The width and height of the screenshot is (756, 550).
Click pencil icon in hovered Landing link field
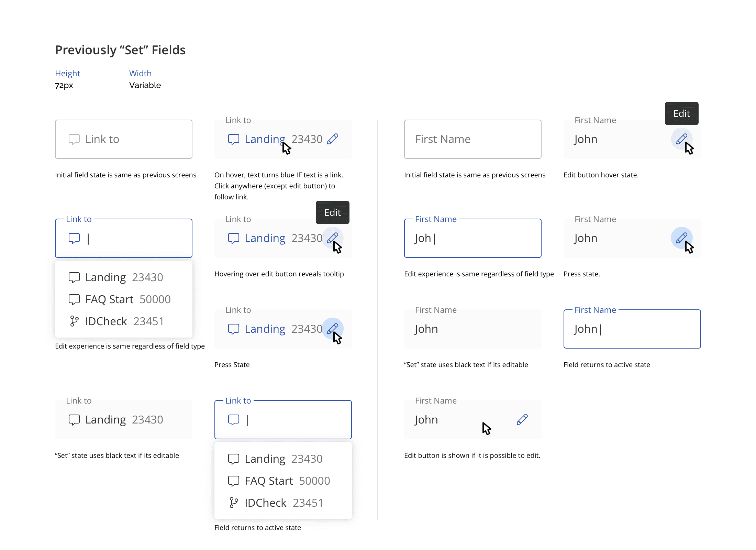click(x=332, y=139)
